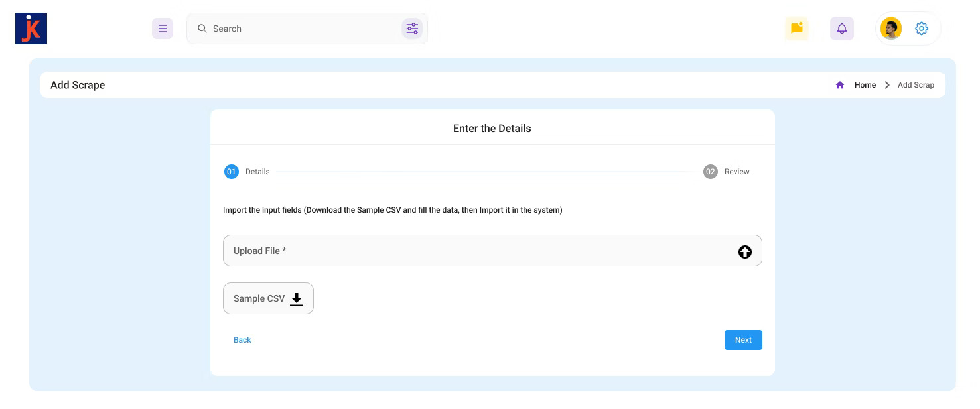Screen dimensions: 980x409
Task: Click the download icon beside Sample CSV
Action: (297, 299)
